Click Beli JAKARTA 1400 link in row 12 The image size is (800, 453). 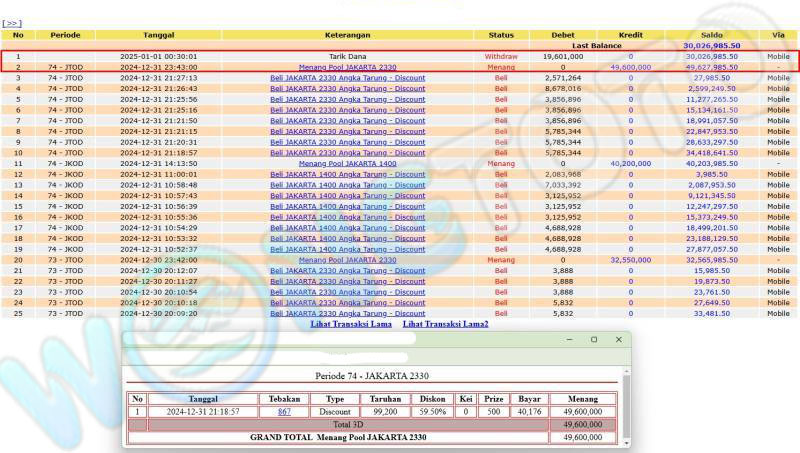click(x=347, y=174)
